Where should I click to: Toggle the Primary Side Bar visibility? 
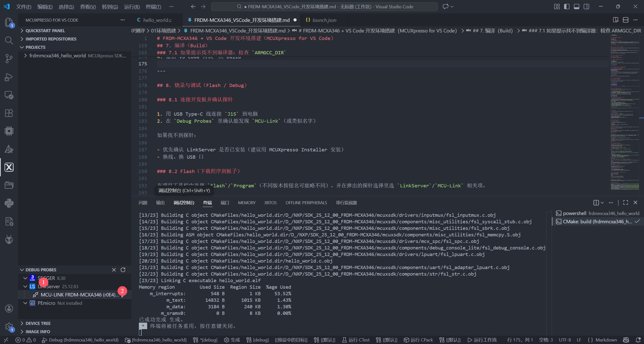coord(567,7)
